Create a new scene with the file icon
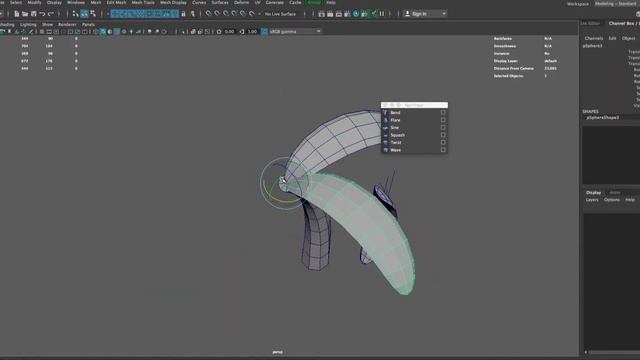Screen dimensions: 640x360 point(16,14)
